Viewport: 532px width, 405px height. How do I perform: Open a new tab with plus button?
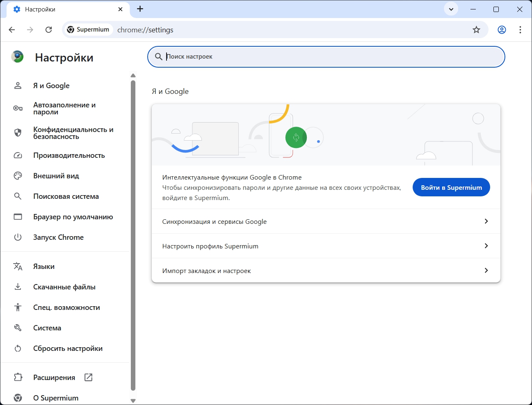coord(140,9)
